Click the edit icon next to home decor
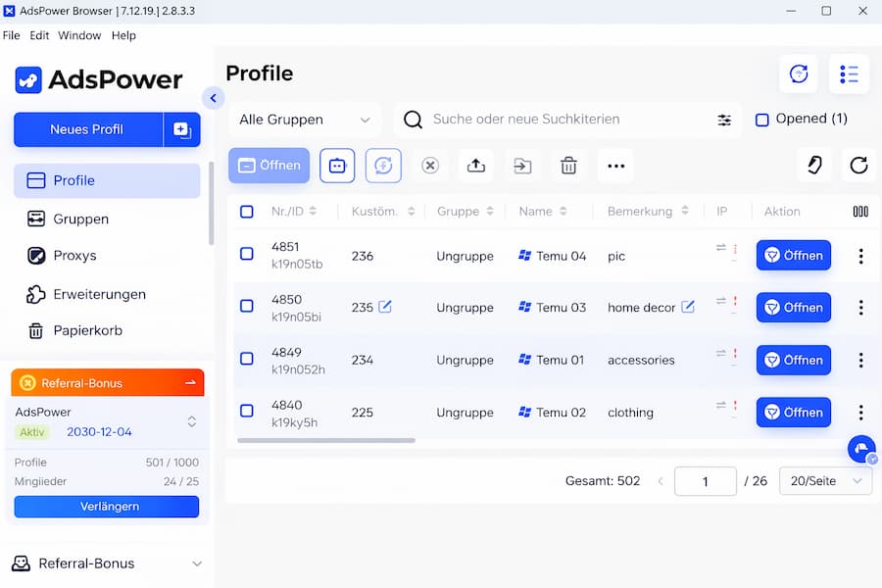 click(688, 307)
